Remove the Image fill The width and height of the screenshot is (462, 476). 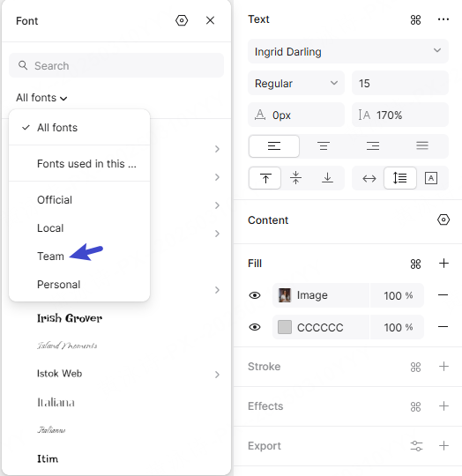[443, 295]
